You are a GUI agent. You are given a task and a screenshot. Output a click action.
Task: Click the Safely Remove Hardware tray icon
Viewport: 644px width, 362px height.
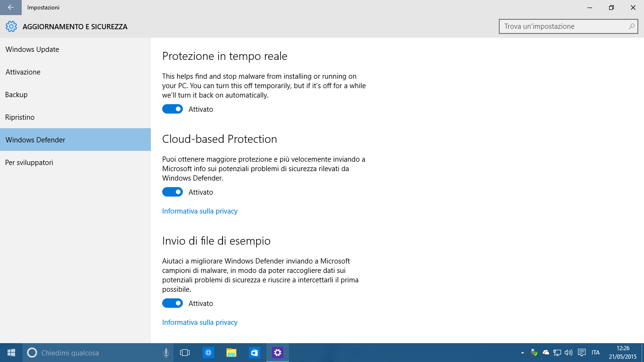[534, 353]
